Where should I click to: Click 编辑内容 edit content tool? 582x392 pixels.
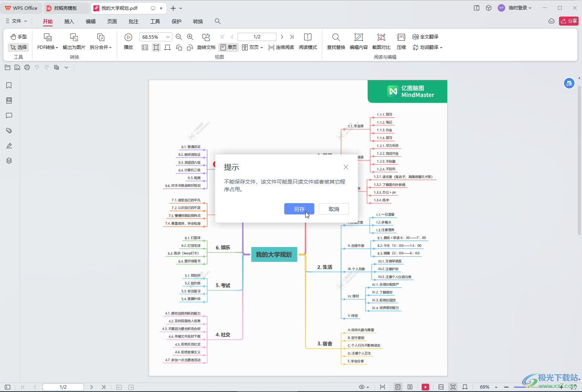(359, 41)
